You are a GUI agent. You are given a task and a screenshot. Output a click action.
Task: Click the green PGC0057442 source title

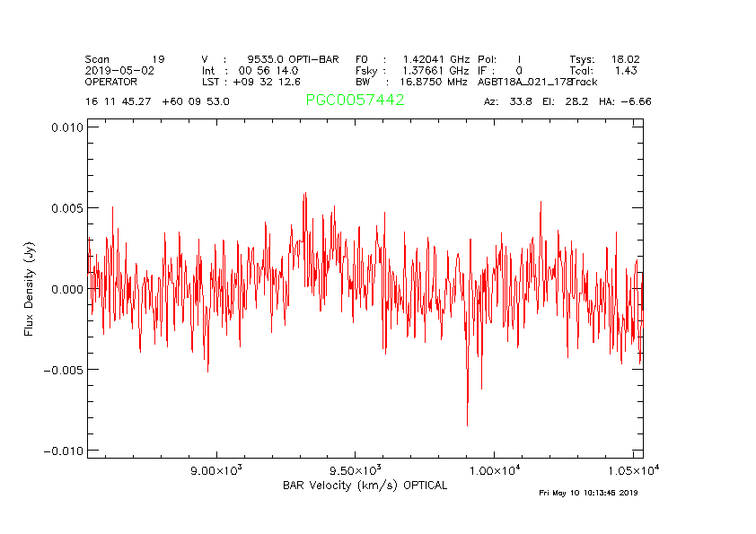pos(355,101)
